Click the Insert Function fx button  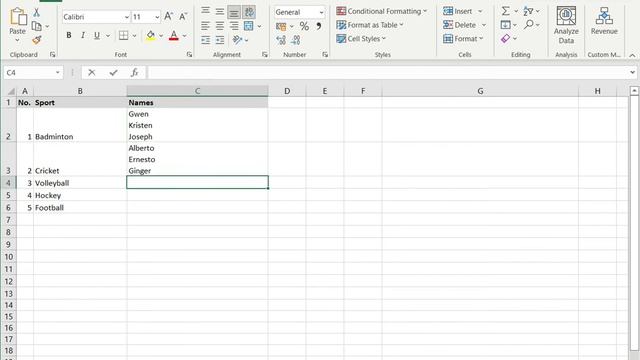click(x=134, y=73)
